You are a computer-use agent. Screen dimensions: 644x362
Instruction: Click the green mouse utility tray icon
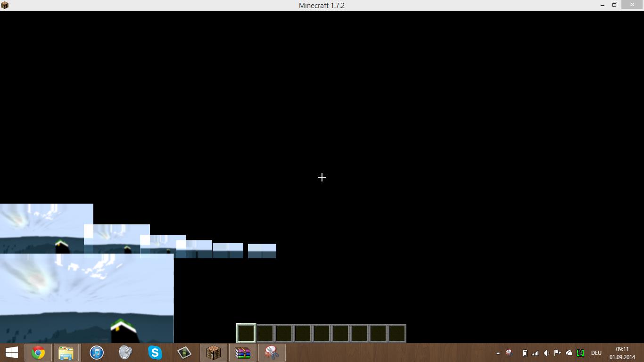[x=580, y=353]
